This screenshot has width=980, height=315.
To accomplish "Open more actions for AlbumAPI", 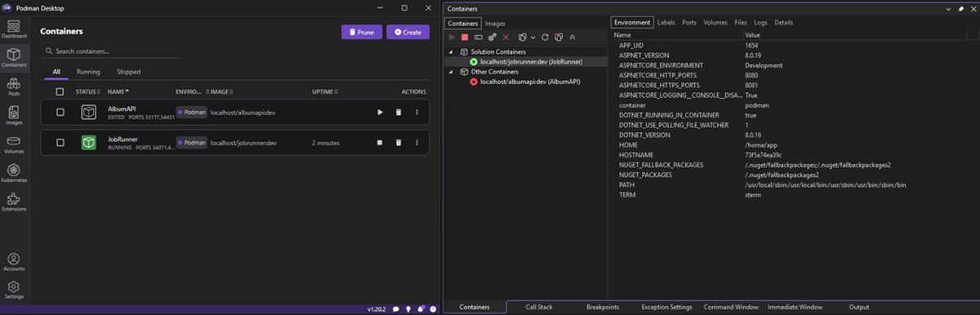I will tap(416, 112).
